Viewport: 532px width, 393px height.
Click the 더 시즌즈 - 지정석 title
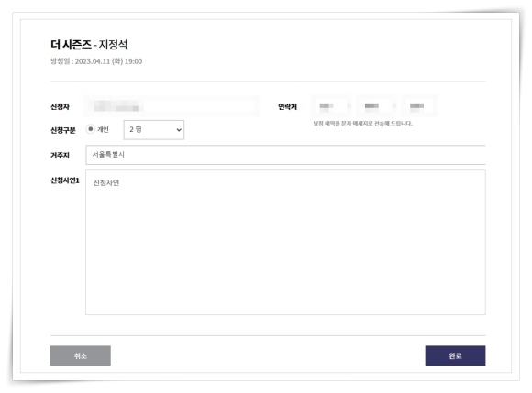pyautogui.click(x=89, y=44)
